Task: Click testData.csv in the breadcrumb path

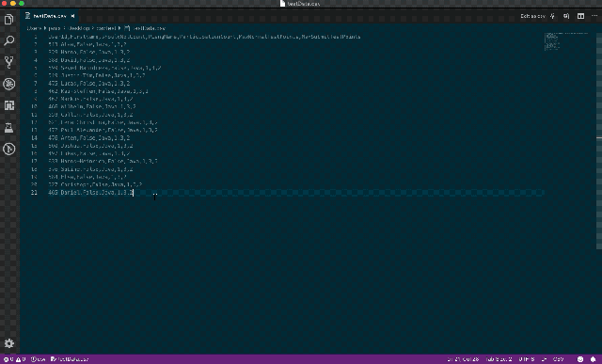Action: [150, 28]
